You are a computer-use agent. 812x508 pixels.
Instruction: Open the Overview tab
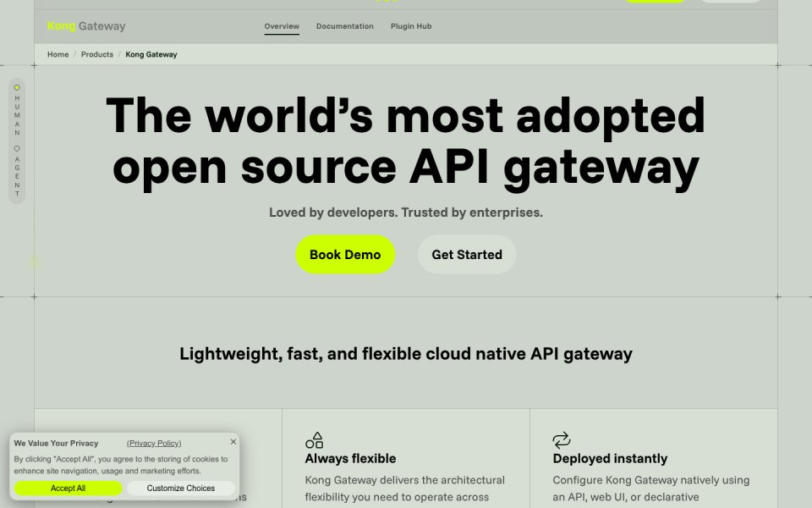(x=282, y=26)
